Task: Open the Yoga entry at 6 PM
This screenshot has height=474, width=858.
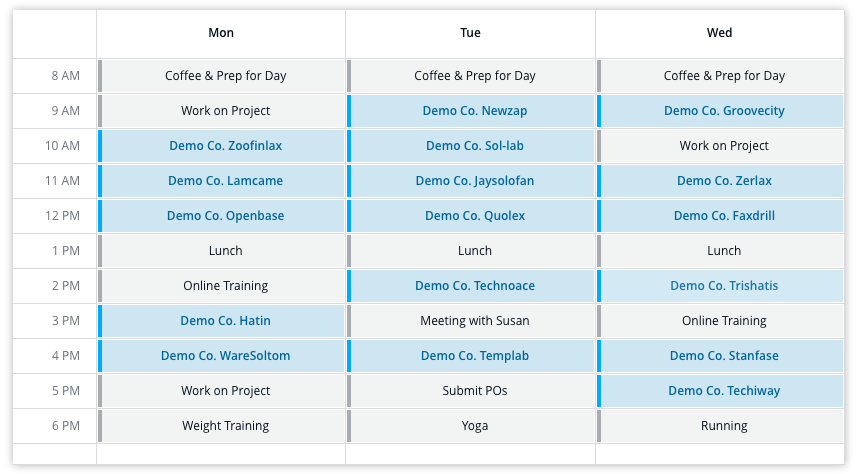Action: pos(475,426)
